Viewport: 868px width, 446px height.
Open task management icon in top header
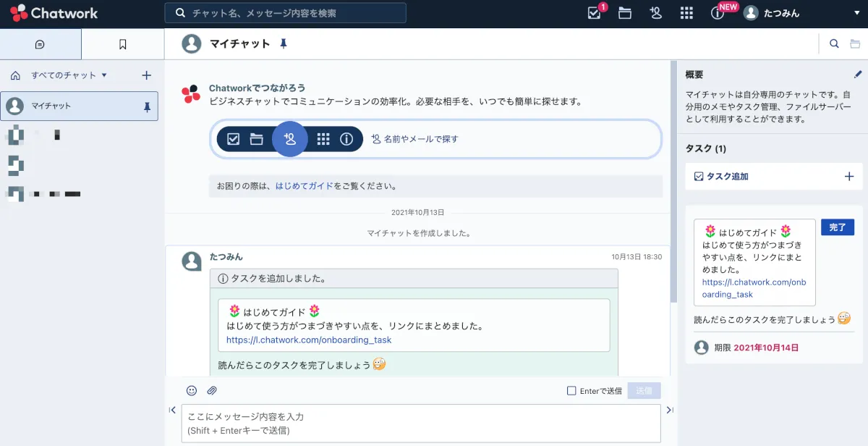click(595, 13)
